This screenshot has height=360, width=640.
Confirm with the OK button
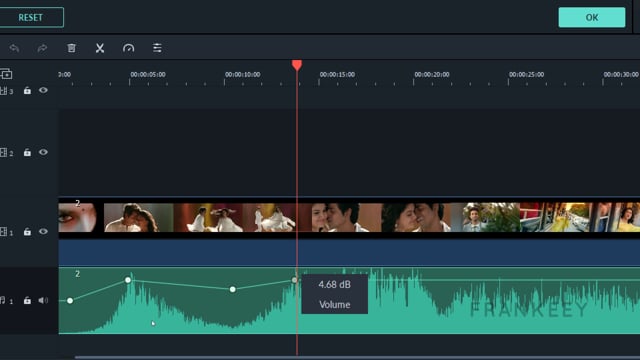coord(591,18)
